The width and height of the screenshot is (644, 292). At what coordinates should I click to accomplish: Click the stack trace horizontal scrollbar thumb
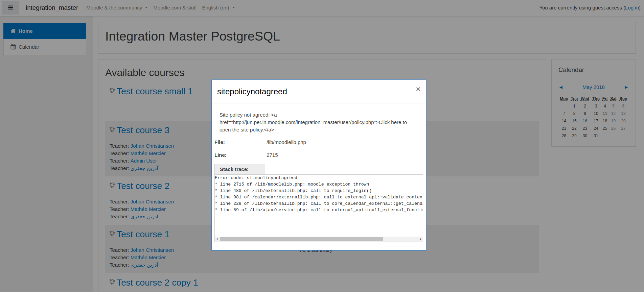click(301, 239)
